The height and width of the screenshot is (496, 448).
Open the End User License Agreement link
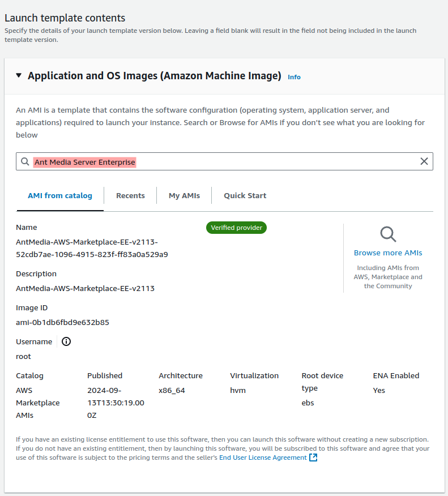263,457
